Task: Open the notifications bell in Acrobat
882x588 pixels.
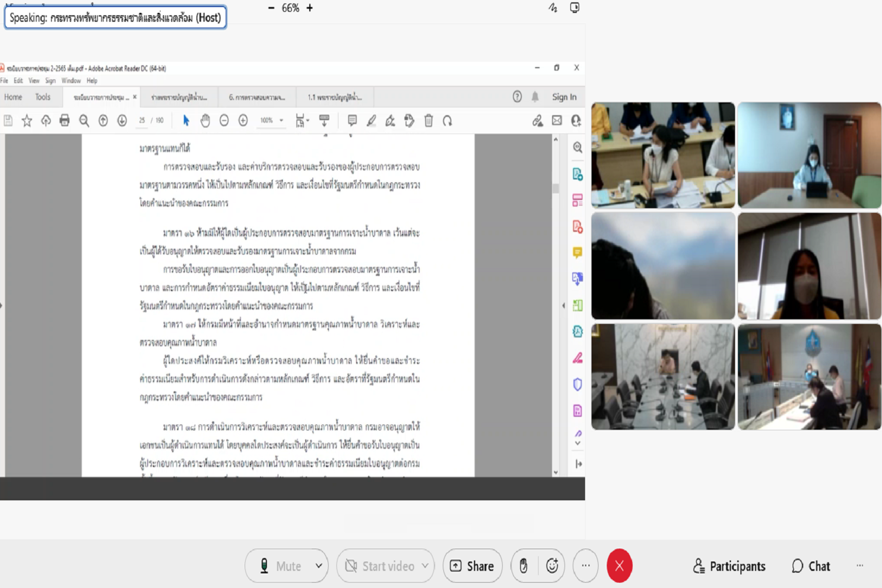Action: pos(535,96)
